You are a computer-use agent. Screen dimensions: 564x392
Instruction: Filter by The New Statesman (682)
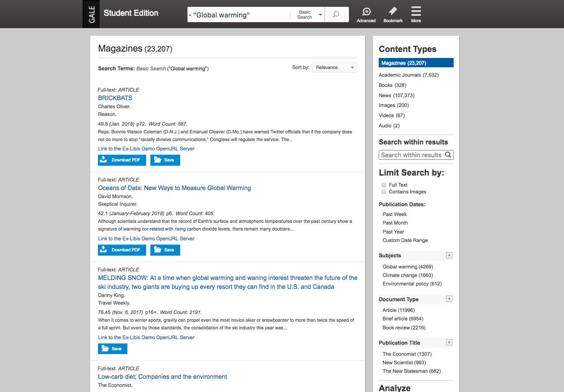[411, 371]
